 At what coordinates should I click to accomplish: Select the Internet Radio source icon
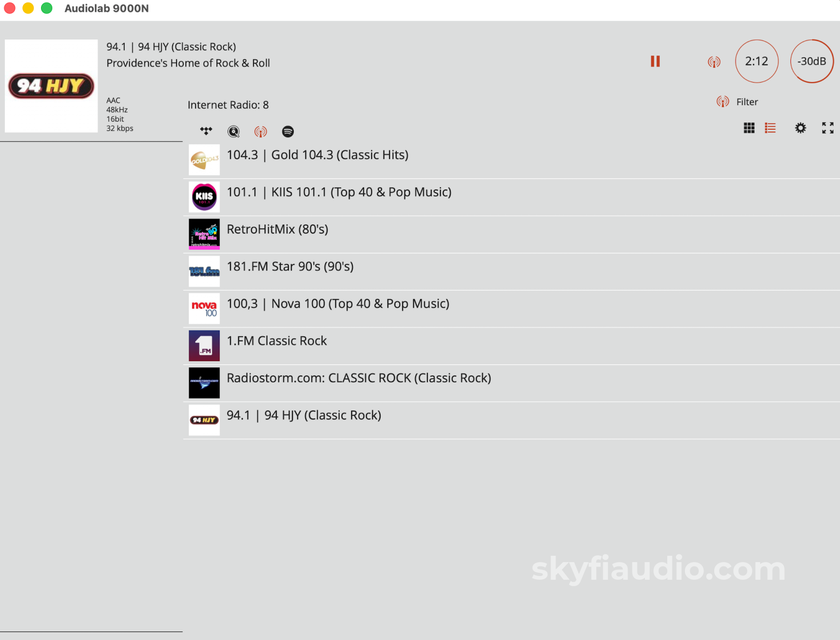261,131
